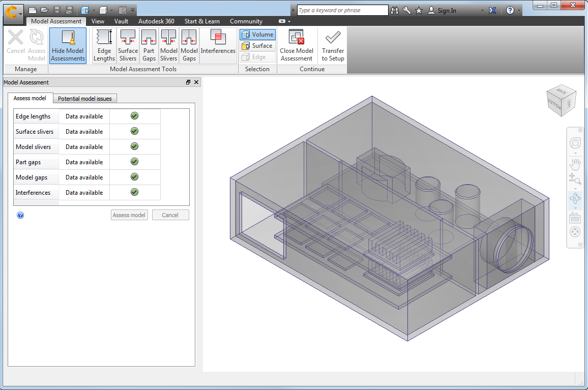
Task: Click the ribbon Assess Model button
Action: tap(37, 45)
